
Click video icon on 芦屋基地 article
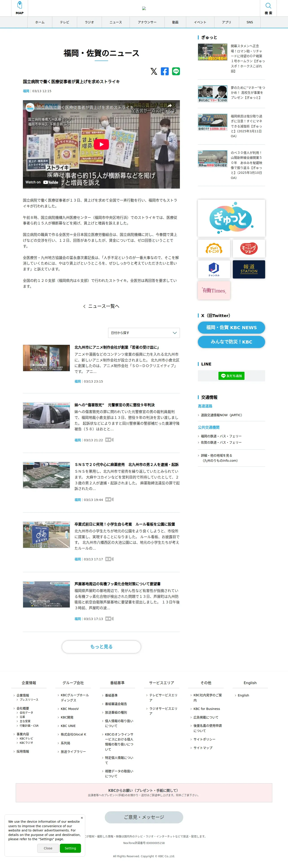(x=109, y=619)
